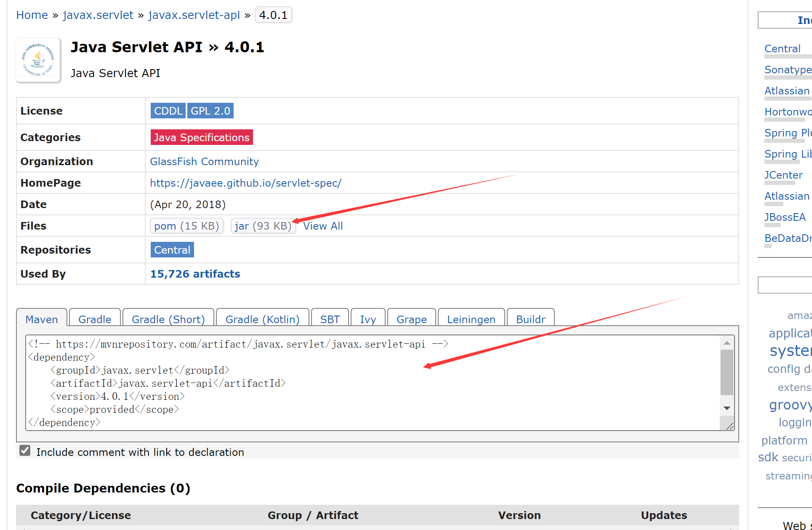The image size is (812, 530).
Task: Open the pom (15 KB) file
Action: pos(186,226)
